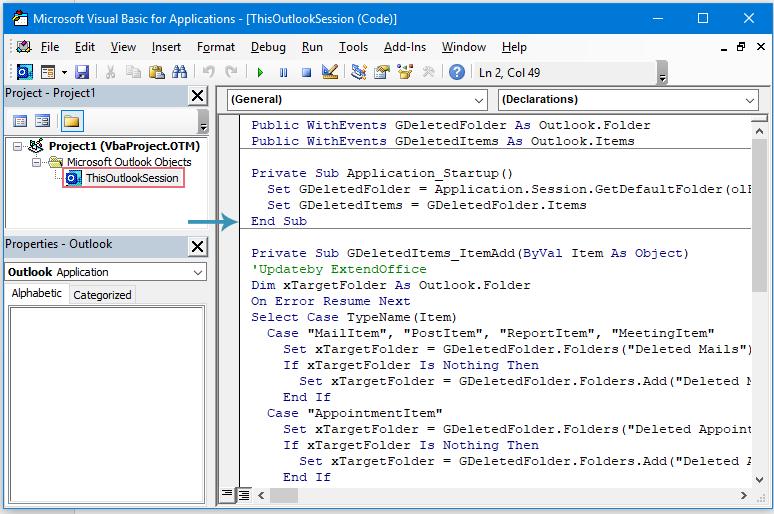Select ThisOutlookSession in project tree
The image size is (774, 514).
tap(131, 178)
